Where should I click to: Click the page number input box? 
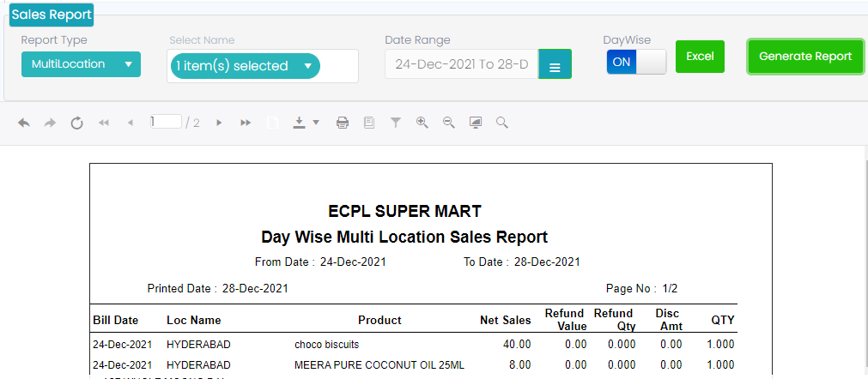166,123
